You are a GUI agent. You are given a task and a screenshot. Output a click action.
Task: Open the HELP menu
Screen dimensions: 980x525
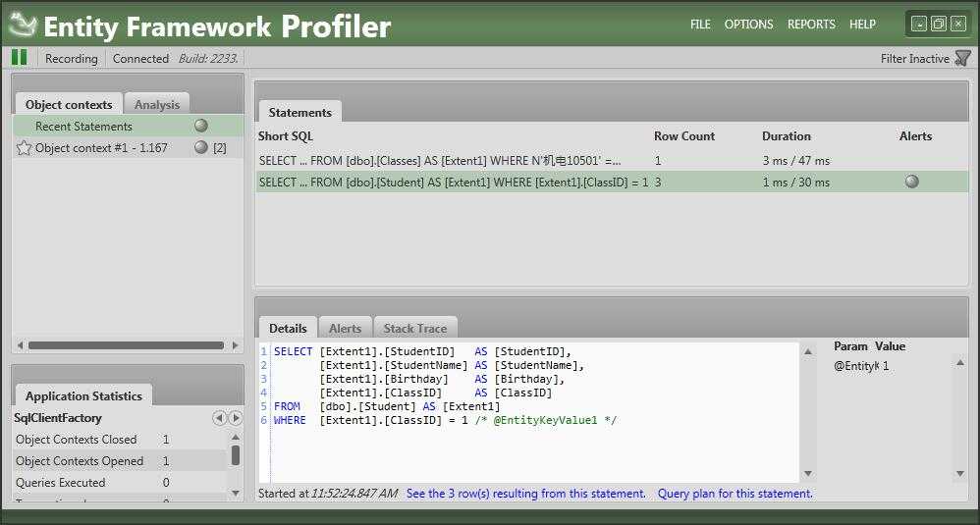click(x=862, y=25)
